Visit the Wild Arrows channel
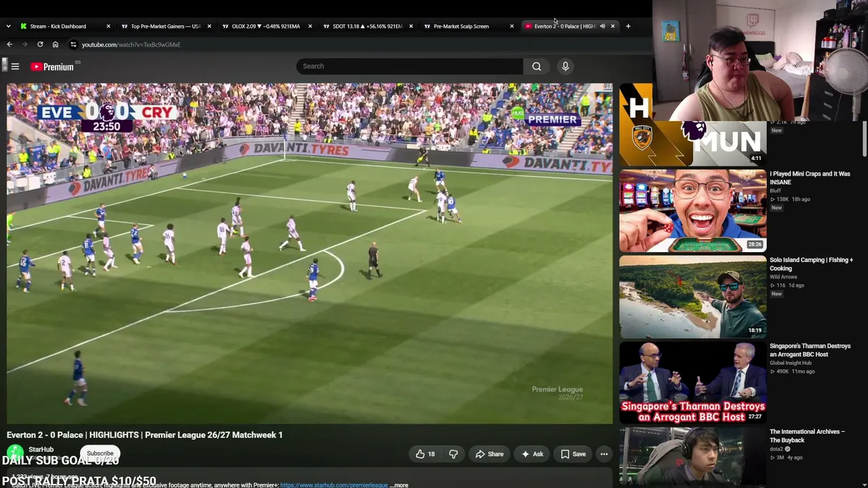The width and height of the screenshot is (868, 488). tap(783, 277)
